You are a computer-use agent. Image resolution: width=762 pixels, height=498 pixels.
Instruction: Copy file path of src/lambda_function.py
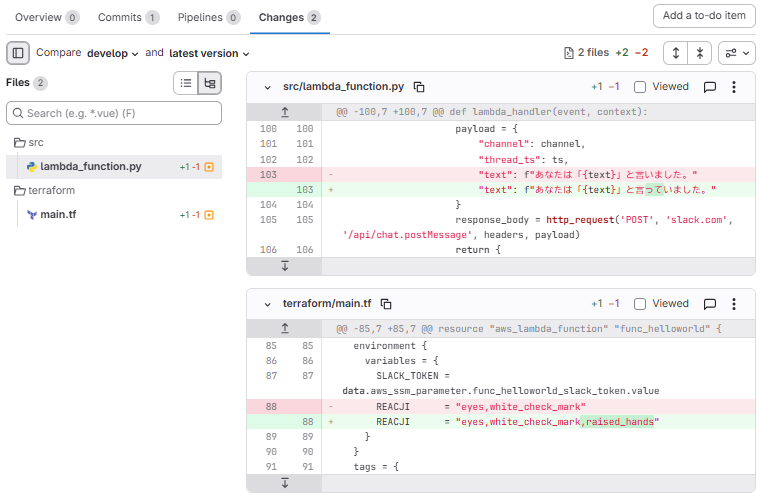[420, 88]
